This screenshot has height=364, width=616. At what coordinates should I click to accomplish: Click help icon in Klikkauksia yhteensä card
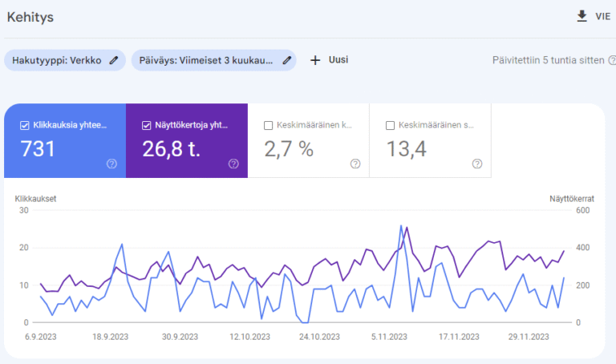click(111, 164)
